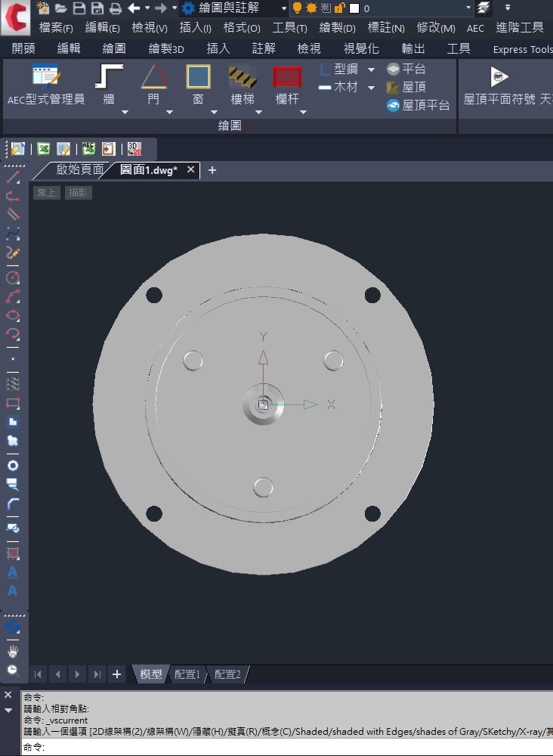Select the Line tool in draw toolbar
Image resolution: width=553 pixels, height=756 pixels.
pos(13,178)
